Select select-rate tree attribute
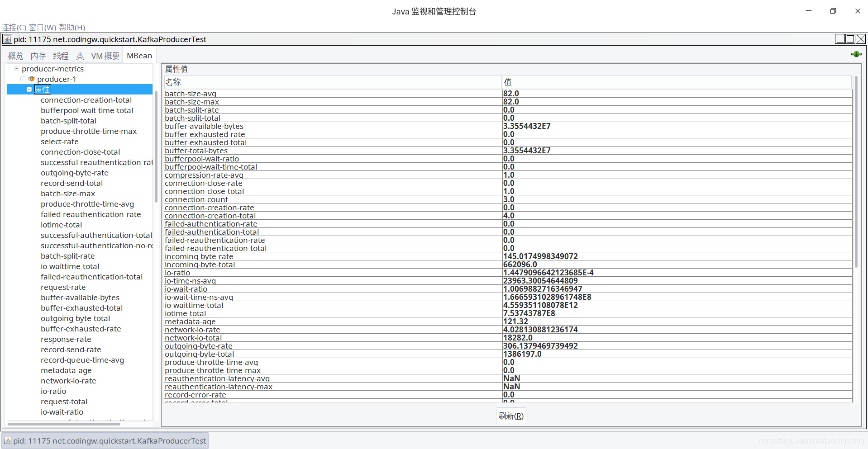This screenshot has height=449, width=868. click(59, 142)
